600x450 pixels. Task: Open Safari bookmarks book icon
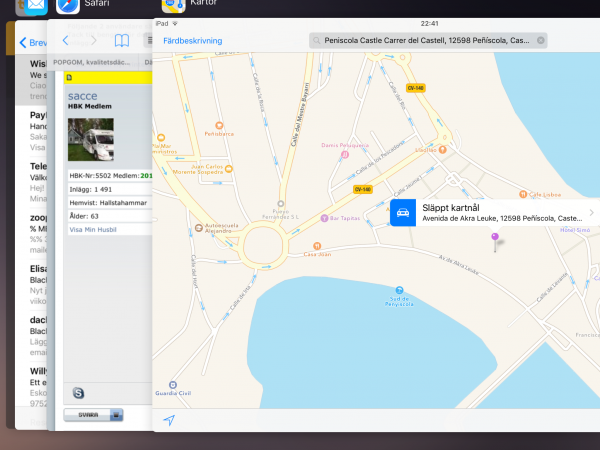tap(121, 41)
